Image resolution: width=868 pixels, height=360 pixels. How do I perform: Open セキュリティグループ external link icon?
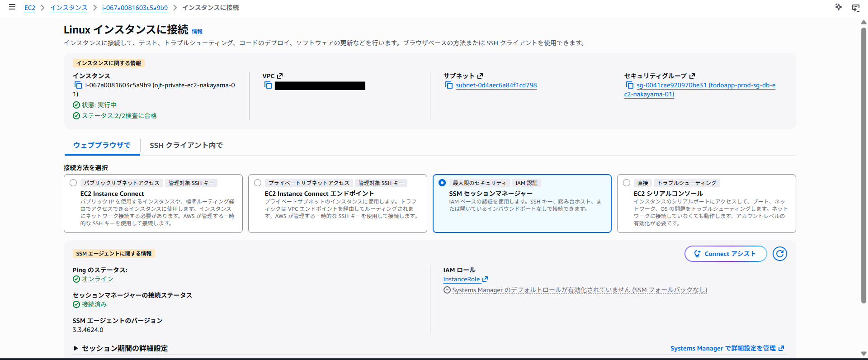[692, 76]
